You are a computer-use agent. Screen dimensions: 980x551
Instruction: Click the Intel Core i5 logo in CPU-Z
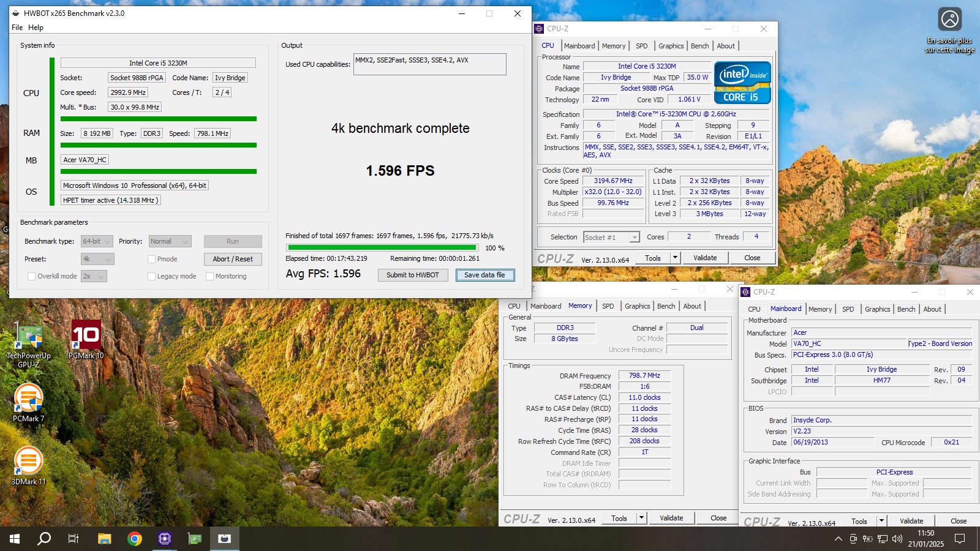coord(742,83)
